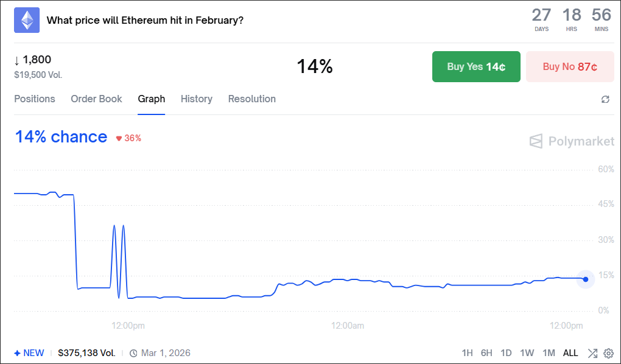Open the chart settings gear icon

608,353
